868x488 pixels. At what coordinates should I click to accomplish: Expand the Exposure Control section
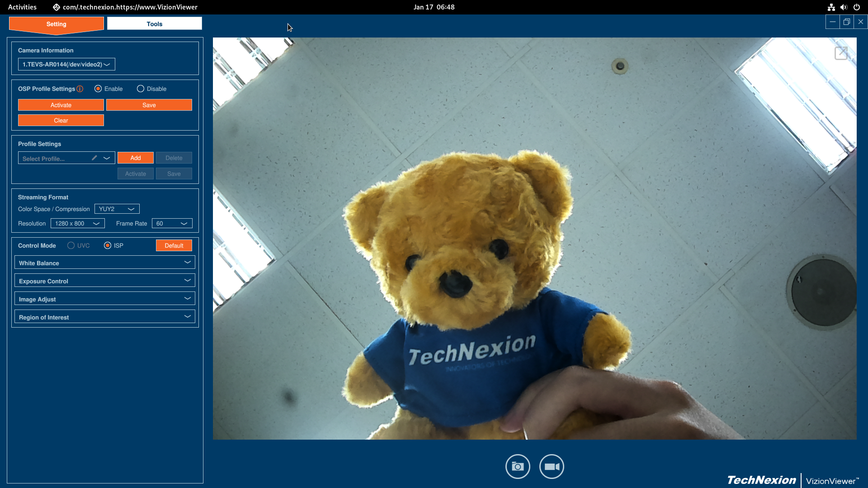(x=105, y=281)
